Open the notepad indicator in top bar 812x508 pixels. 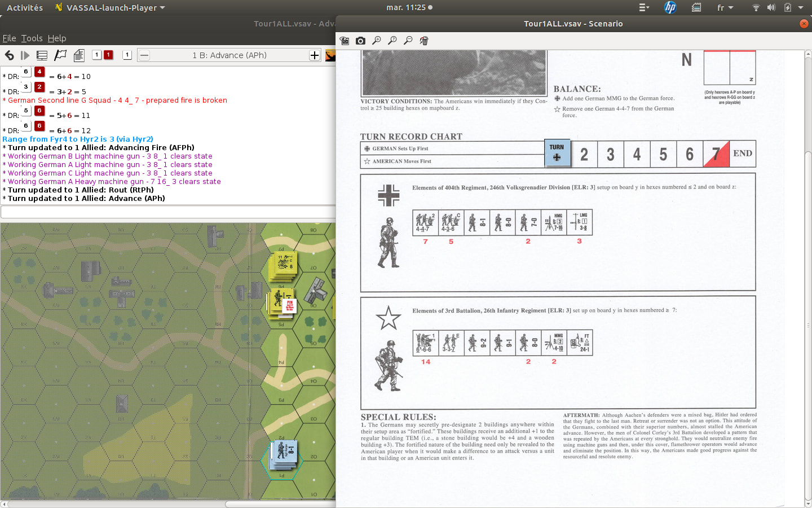(696, 7)
